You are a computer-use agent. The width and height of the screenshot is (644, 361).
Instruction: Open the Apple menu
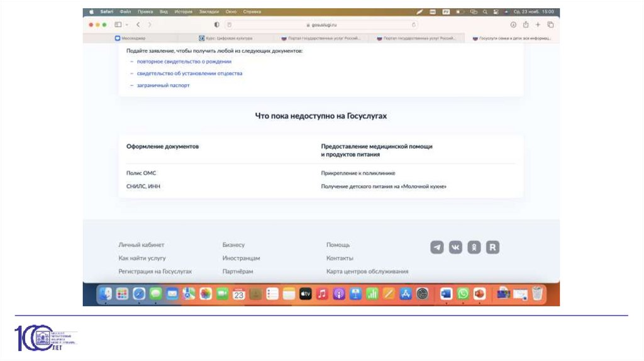point(92,12)
